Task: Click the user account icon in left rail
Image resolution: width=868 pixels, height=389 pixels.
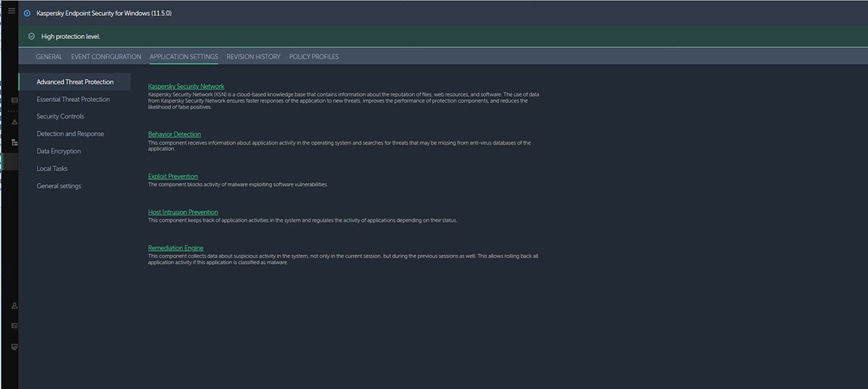Action: tap(14, 306)
